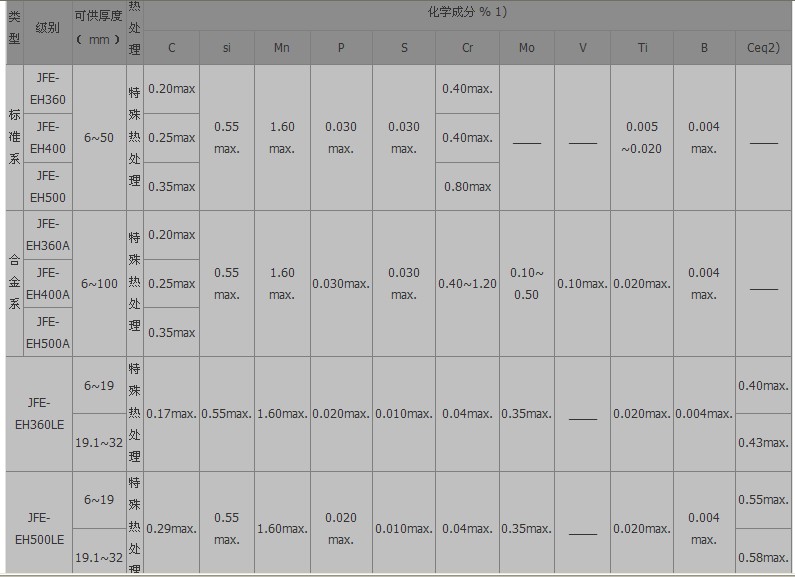
Task: Click the JFE-EH500 grade cell
Action: 48,187
